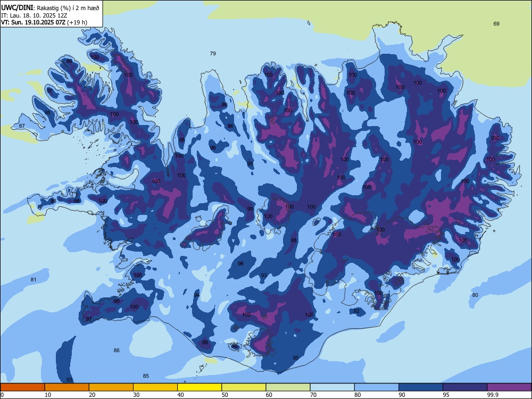Screen dimensions: 532x399
Task: Click the humidity value 85 at the southern sea
Action: tap(146, 376)
